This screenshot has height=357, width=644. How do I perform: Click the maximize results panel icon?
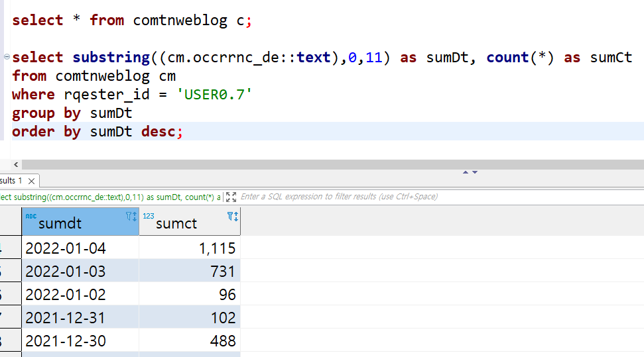pyautogui.click(x=231, y=197)
